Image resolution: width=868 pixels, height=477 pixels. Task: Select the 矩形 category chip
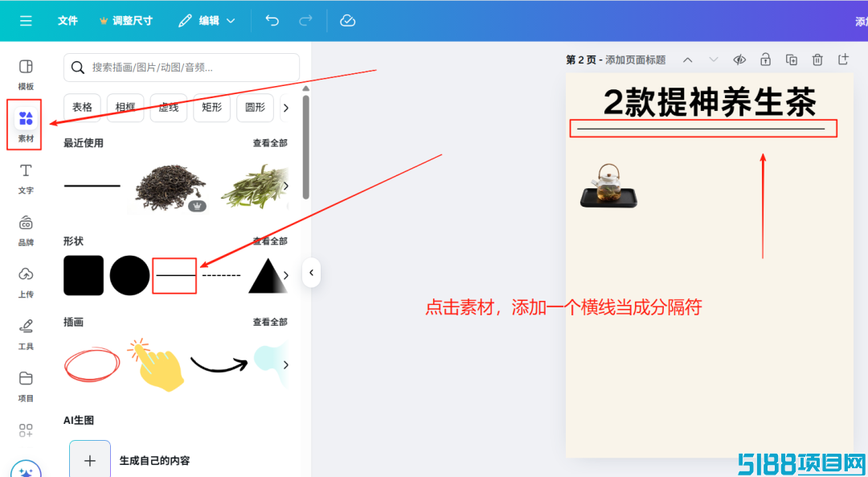point(211,108)
